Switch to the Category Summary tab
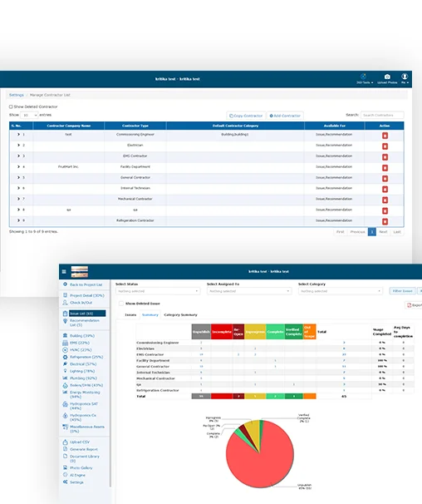The image size is (422, 504). [x=180, y=314]
